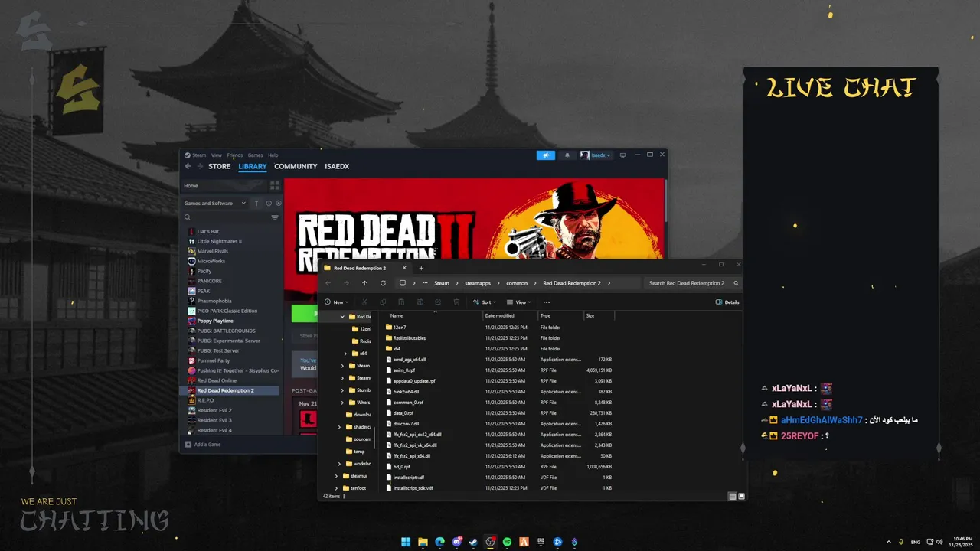This screenshot has width=980, height=551.
Task: Toggle Explorer Details pane
Action: [x=727, y=302]
